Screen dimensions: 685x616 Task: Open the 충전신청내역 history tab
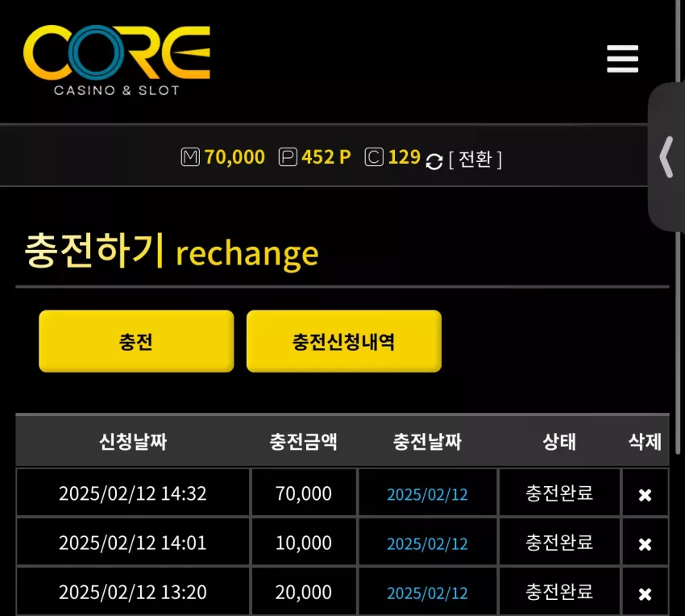(x=344, y=341)
